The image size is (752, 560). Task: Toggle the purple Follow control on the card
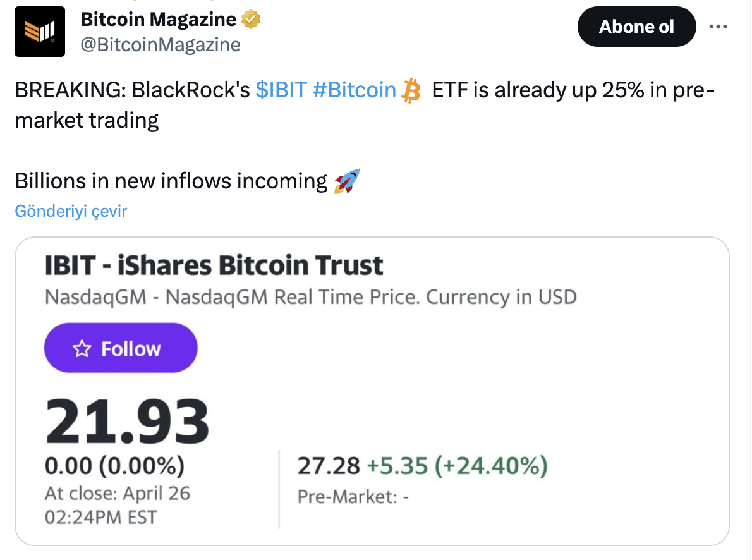(x=120, y=347)
